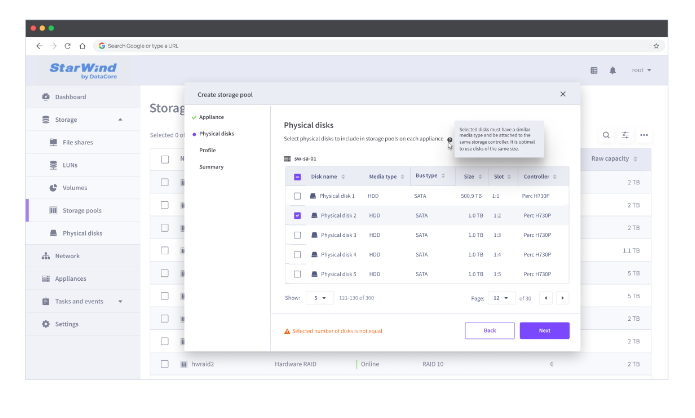Go to previous page of disks
This screenshot has width=695, height=418.
pos(546,298)
